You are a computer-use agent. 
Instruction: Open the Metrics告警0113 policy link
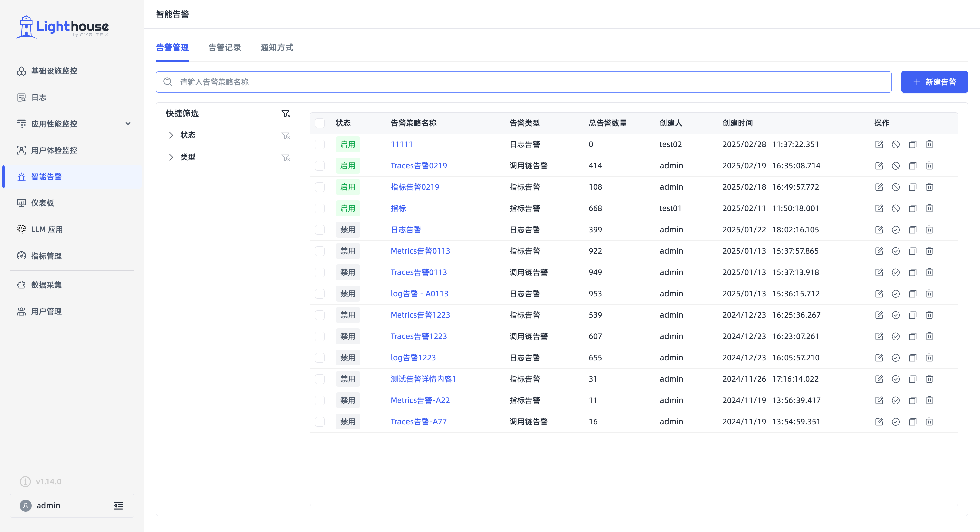(420, 251)
